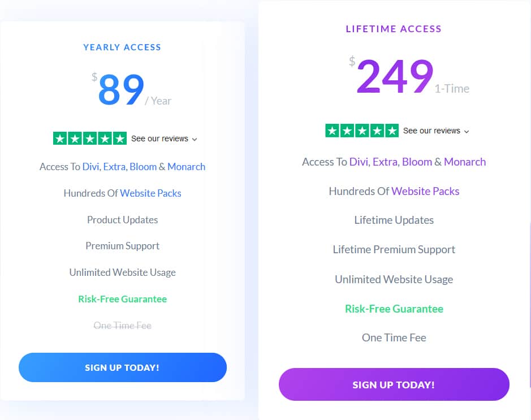This screenshot has height=420, width=531.
Task: Select the Lifetime Access plan heading
Action: 394,29
